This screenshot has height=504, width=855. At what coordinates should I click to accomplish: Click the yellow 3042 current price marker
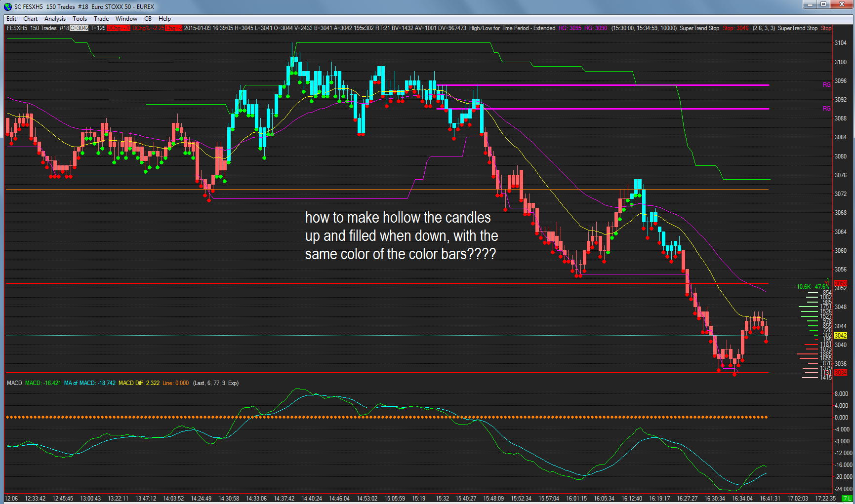tap(841, 336)
